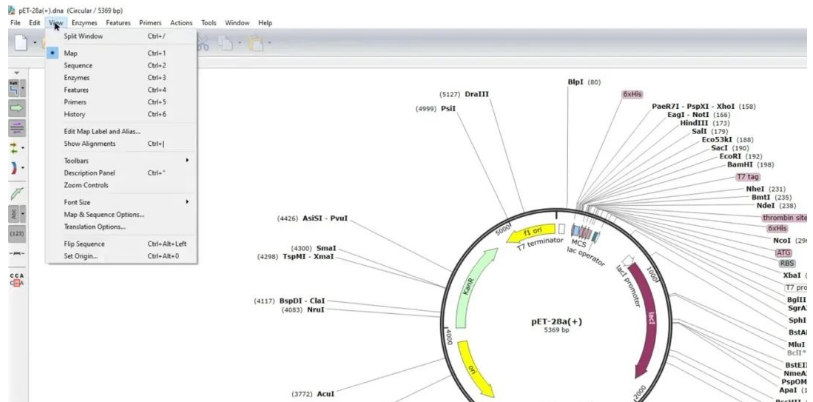This screenshot has width=813, height=402.
Task: Collapse side toolbar with the small top arrow
Action: click(x=17, y=73)
